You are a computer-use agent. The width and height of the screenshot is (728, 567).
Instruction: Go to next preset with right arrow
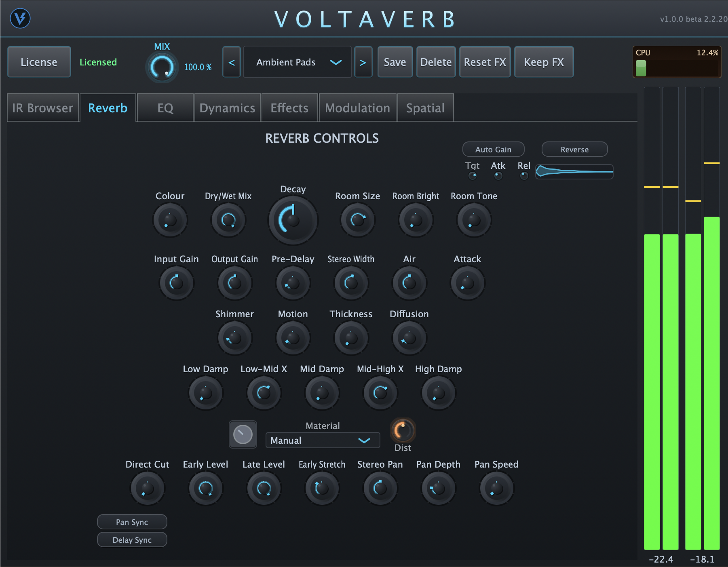coord(363,62)
